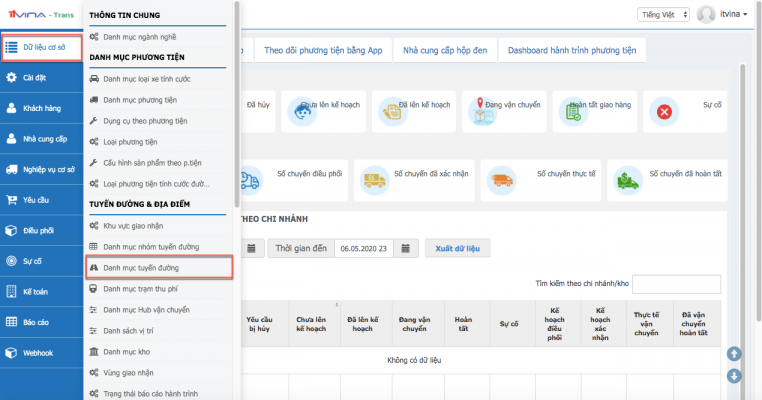Click the scroll-up arrow circle button

(x=734, y=354)
